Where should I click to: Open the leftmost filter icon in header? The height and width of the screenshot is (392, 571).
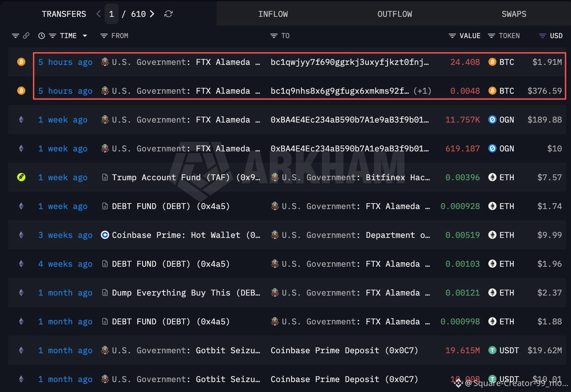tap(15, 36)
